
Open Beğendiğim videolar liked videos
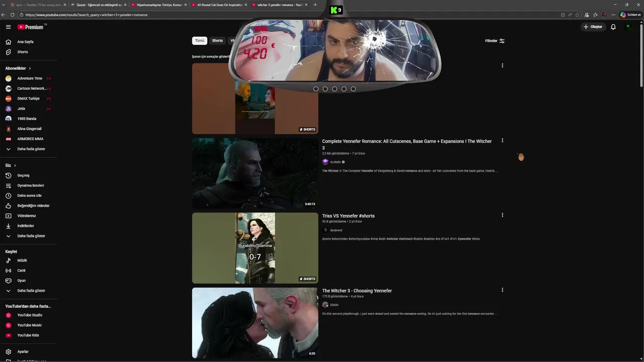click(x=33, y=206)
